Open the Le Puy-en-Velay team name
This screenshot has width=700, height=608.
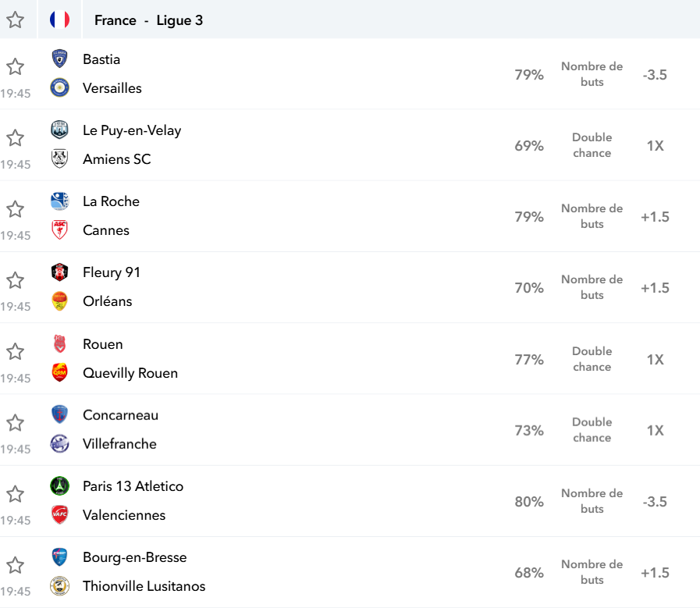pyautogui.click(x=132, y=130)
